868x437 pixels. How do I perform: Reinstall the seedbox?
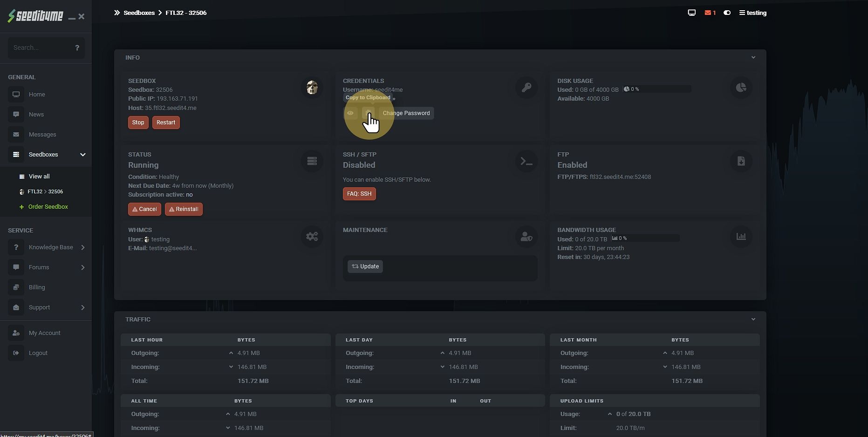(184, 209)
